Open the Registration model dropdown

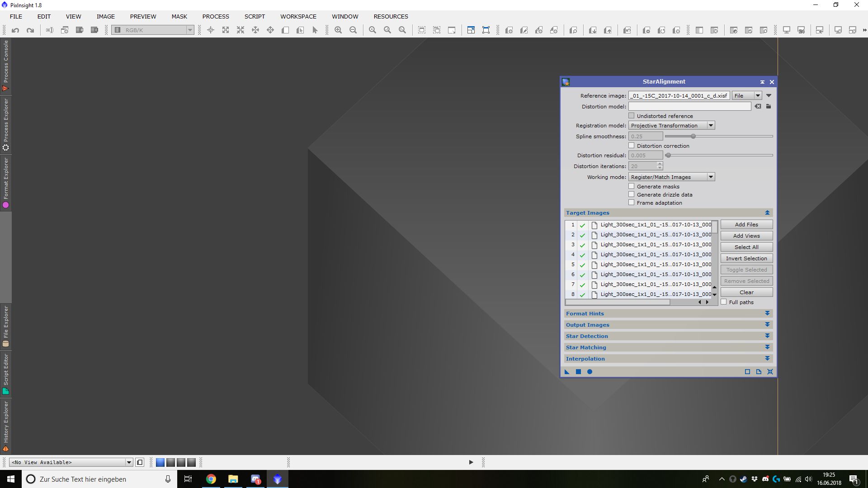click(671, 126)
